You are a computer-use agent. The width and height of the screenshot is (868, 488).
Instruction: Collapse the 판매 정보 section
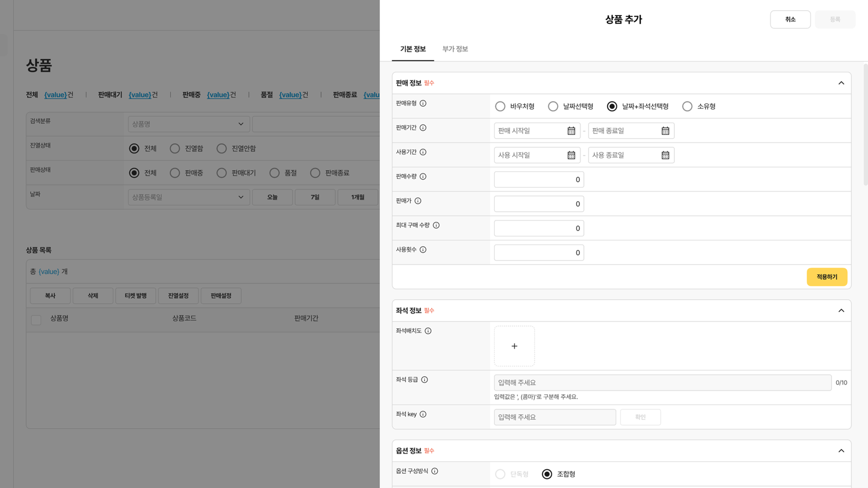[x=841, y=83]
